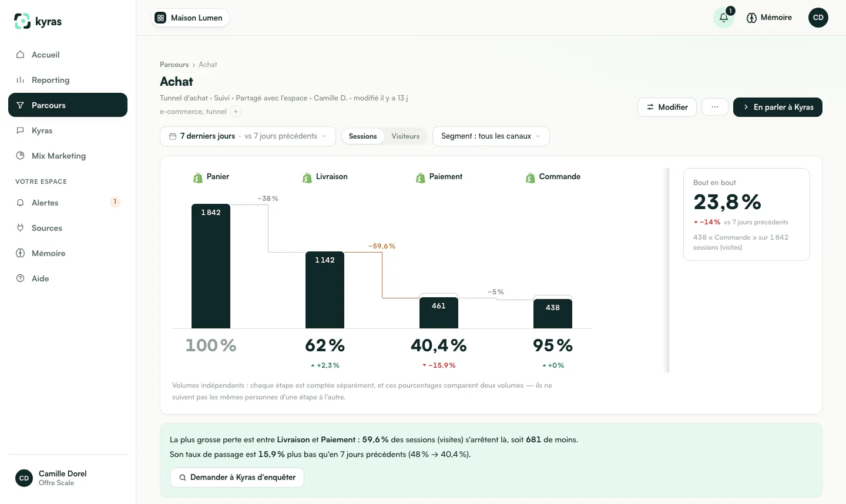Switch the metric to Visiteurs
Viewport: 846px width, 504px height.
coord(405,136)
